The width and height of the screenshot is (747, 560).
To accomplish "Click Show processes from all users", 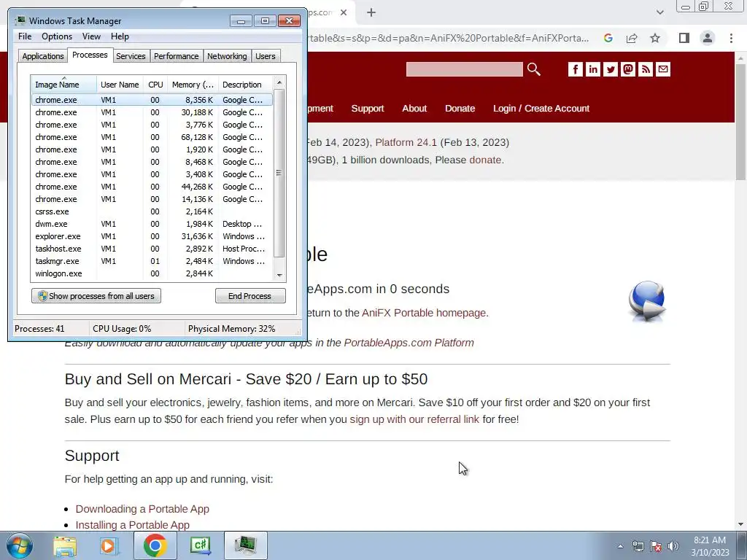I will pyautogui.click(x=96, y=296).
